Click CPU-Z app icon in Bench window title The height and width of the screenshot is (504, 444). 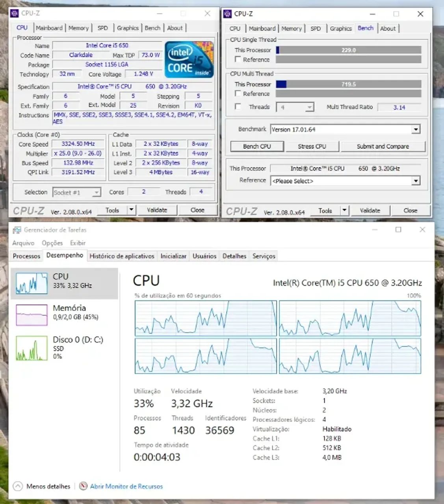coord(227,14)
